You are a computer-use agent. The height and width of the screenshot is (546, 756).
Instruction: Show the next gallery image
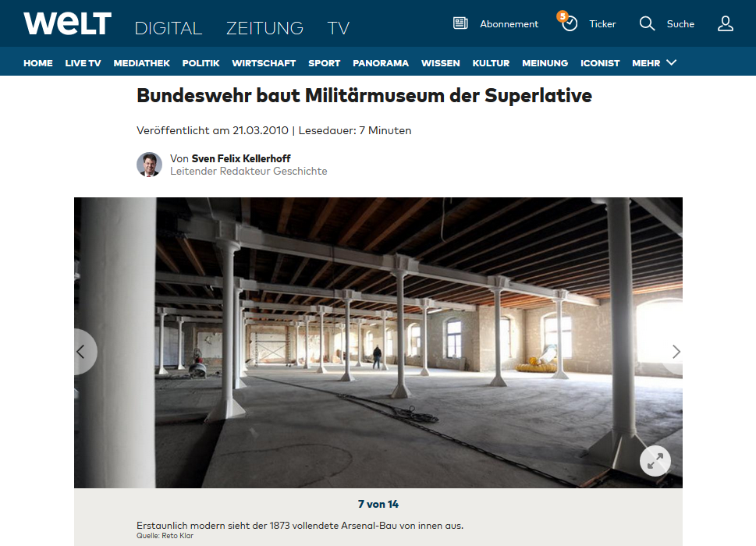[x=675, y=352]
